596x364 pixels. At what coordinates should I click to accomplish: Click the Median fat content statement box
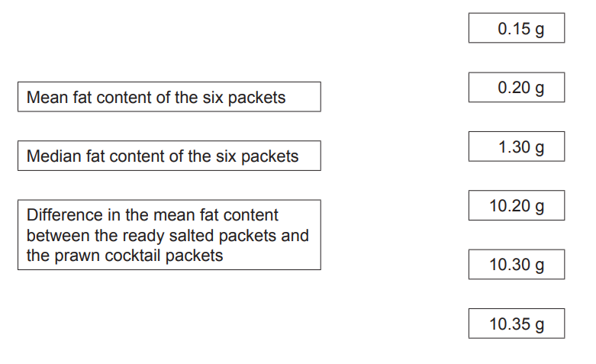point(169,156)
